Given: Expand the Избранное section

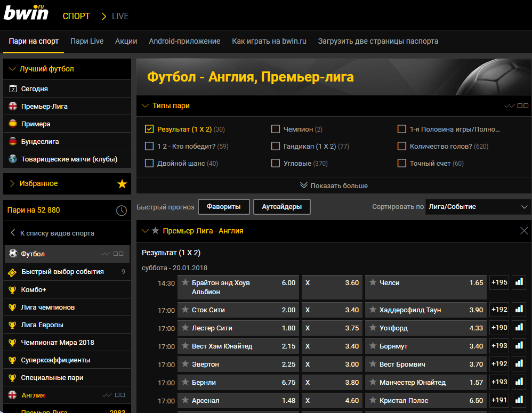Looking at the screenshot, I should [x=12, y=183].
